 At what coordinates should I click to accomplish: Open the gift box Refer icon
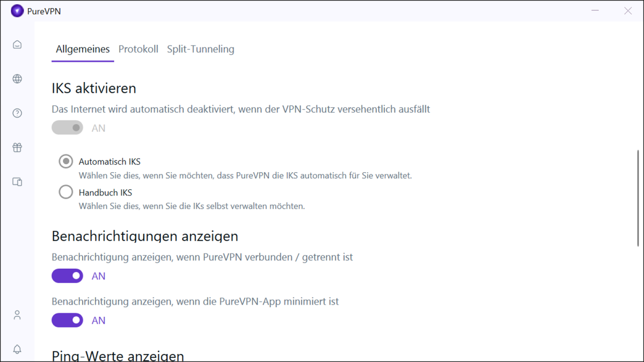pyautogui.click(x=17, y=147)
